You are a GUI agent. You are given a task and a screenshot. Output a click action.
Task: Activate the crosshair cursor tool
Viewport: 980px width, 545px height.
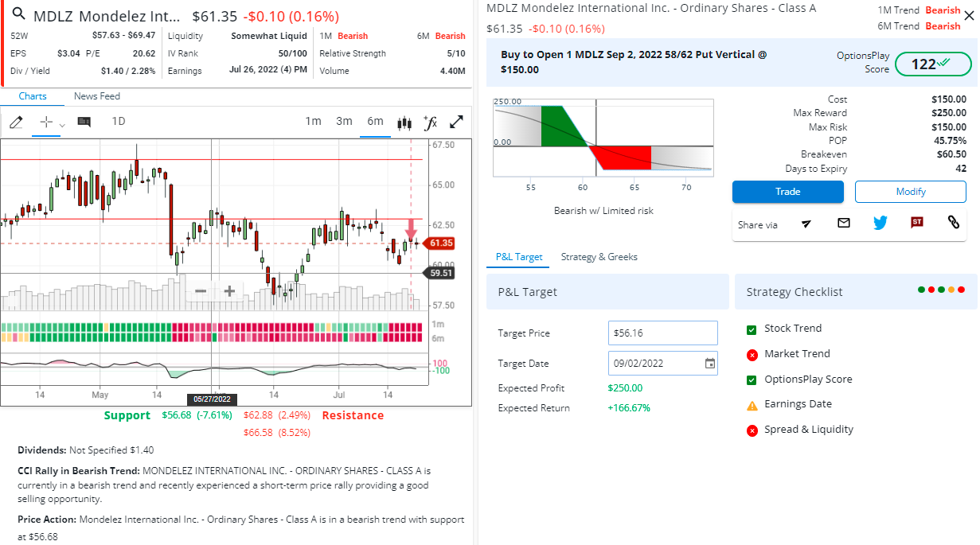(x=46, y=122)
